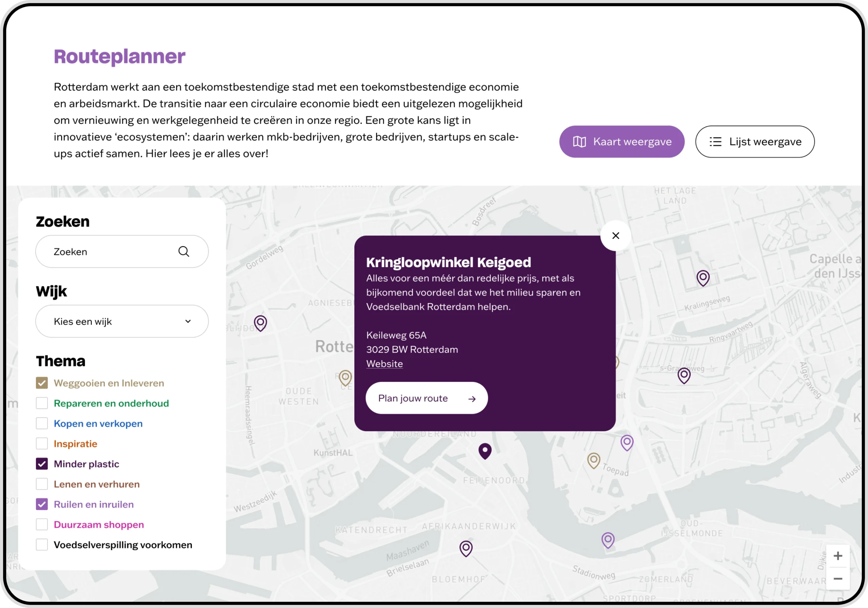Uncheck the Weggooien en Inleveren theme
The width and height of the screenshot is (868, 608).
(x=42, y=382)
